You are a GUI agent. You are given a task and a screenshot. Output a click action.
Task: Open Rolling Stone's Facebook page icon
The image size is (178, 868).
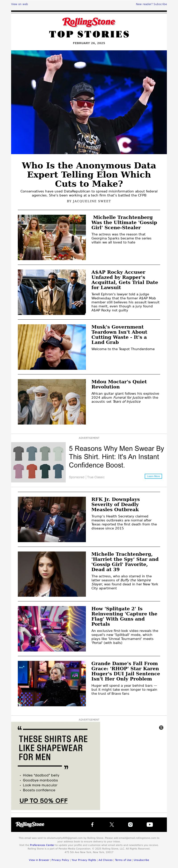click(92, 825)
